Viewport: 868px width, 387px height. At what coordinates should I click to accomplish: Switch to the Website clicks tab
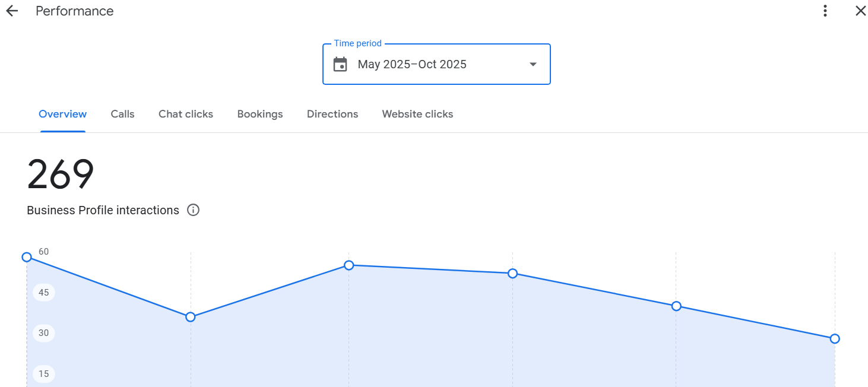tap(417, 114)
